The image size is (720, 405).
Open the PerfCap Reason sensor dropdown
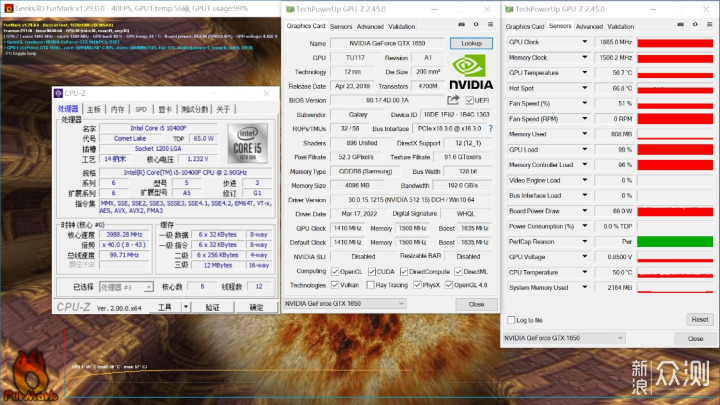click(x=585, y=242)
